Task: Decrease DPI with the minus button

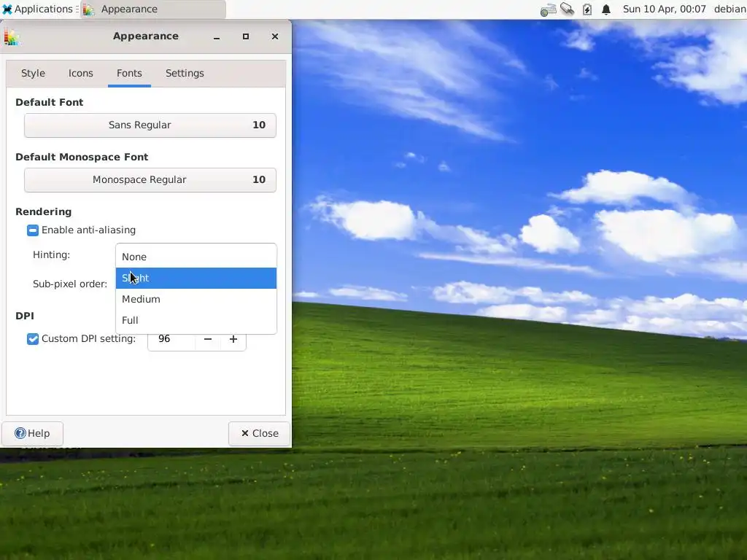Action: (208, 339)
